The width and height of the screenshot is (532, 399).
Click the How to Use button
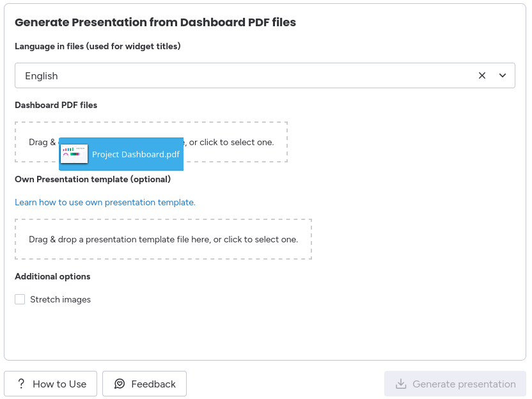click(x=51, y=384)
